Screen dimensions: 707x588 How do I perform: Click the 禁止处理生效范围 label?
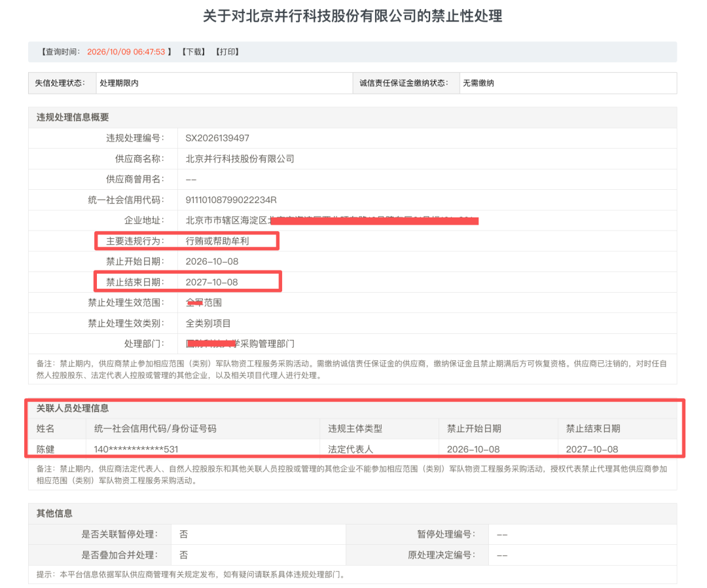tap(126, 303)
